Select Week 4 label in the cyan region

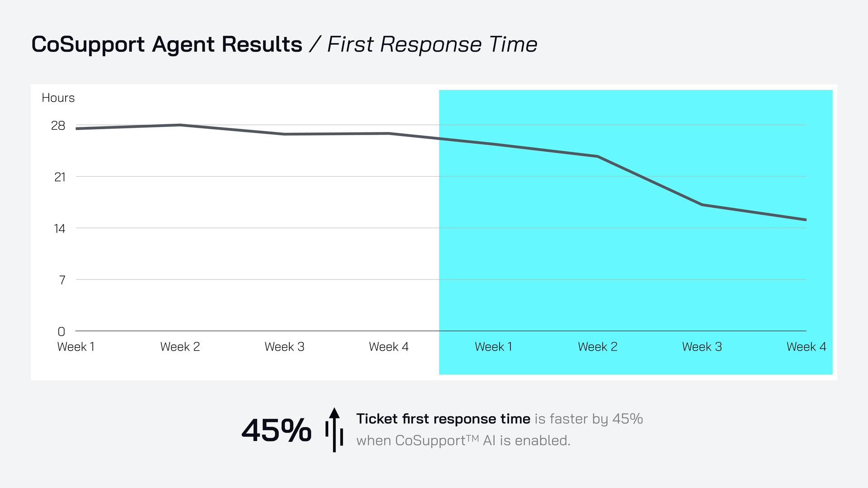(806, 347)
